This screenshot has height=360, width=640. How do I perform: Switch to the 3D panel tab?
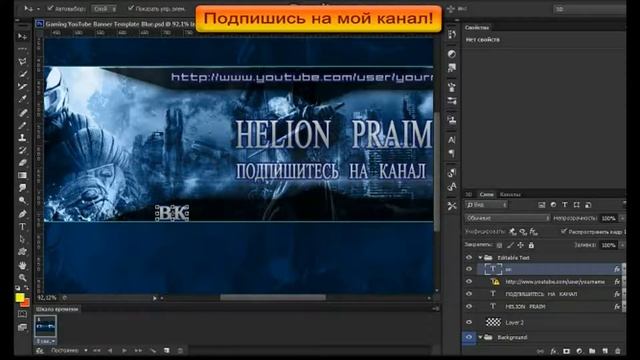pyautogui.click(x=469, y=195)
